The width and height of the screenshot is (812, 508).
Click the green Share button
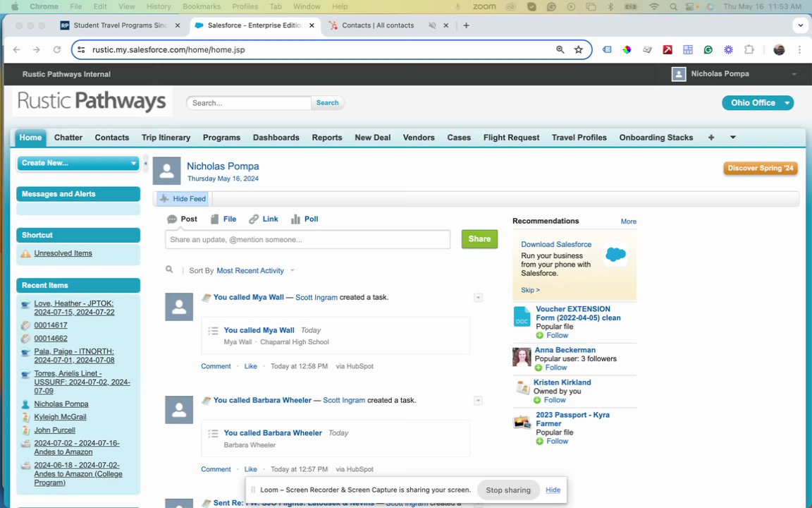click(479, 239)
